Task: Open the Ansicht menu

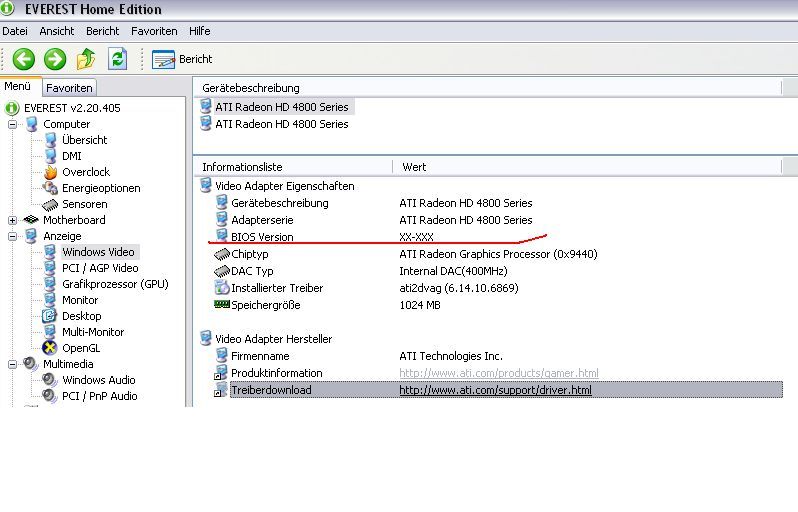Action: pyautogui.click(x=56, y=31)
